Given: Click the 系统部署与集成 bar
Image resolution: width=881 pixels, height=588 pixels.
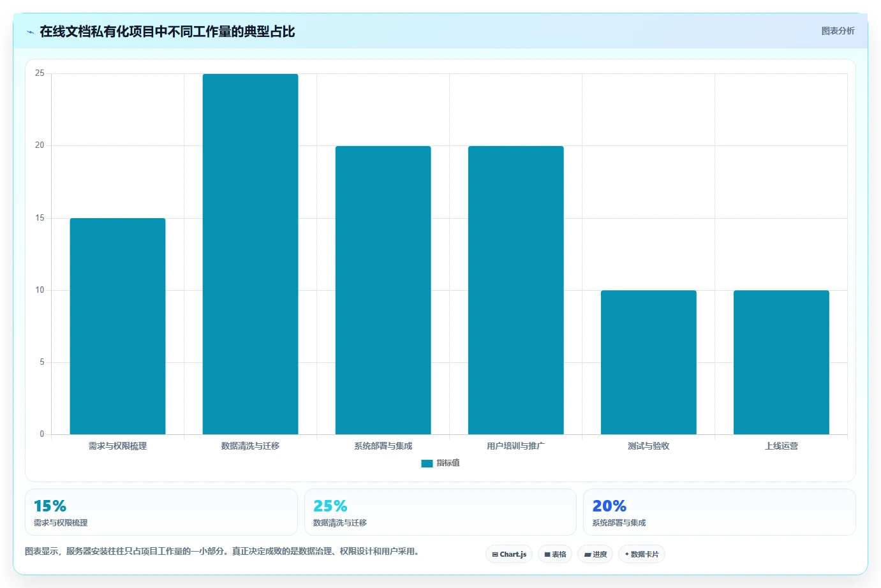Looking at the screenshot, I should [x=383, y=290].
